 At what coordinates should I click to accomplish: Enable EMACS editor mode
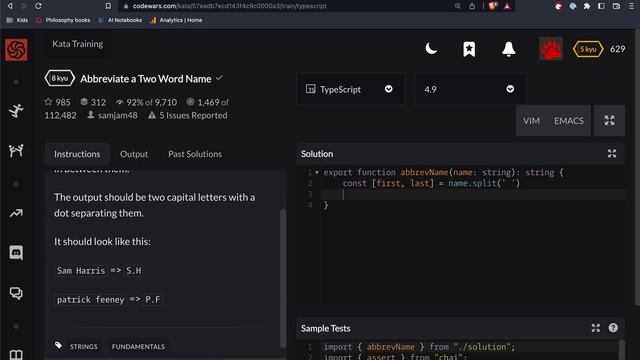coord(569,121)
